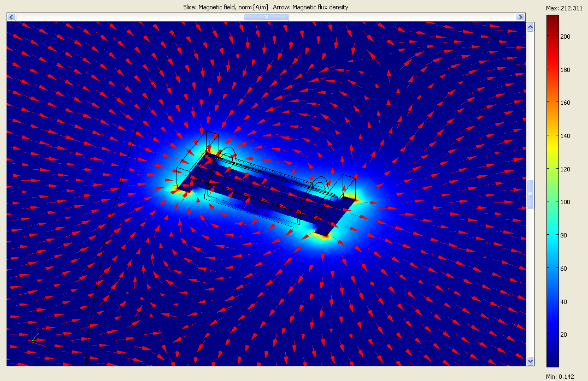This screenshot has width=588, height=381.
Task: Click vertical scrollbar track above the thumb
Action: 530,104
